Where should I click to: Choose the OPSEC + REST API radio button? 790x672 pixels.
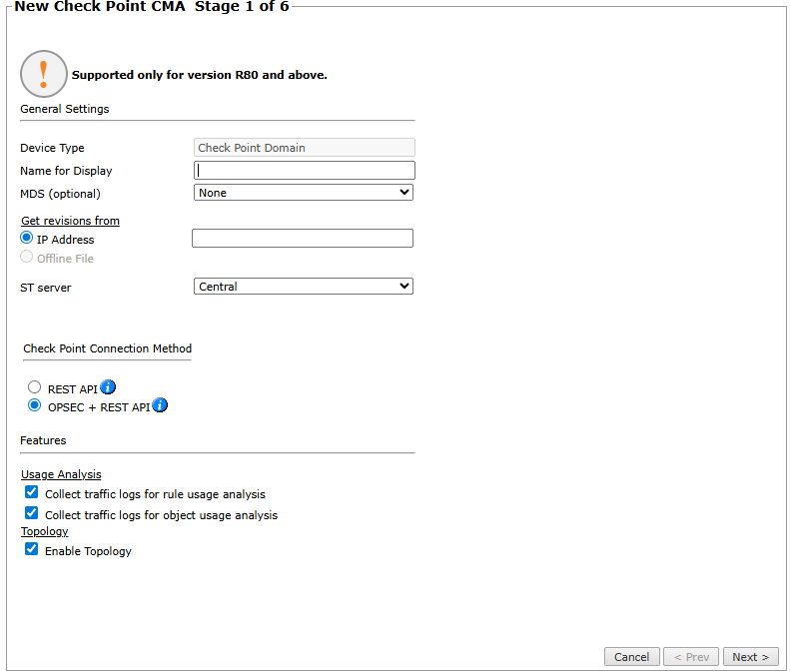35,405
